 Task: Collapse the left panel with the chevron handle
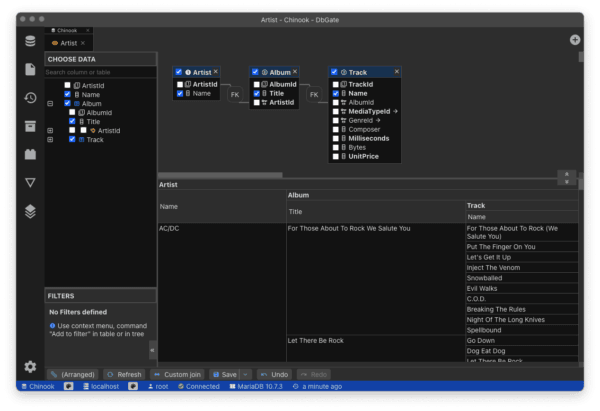coord(152,350)
